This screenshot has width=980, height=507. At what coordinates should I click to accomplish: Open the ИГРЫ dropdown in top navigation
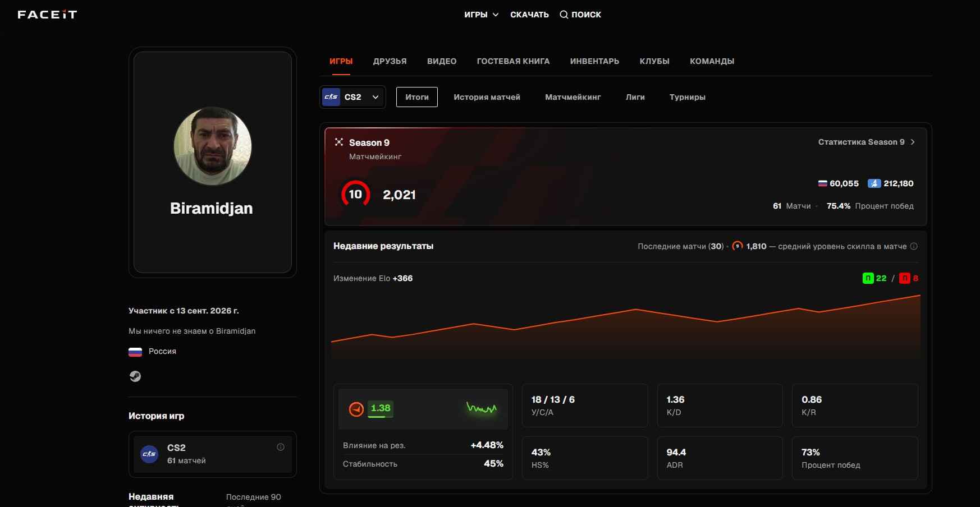(481, 15)
